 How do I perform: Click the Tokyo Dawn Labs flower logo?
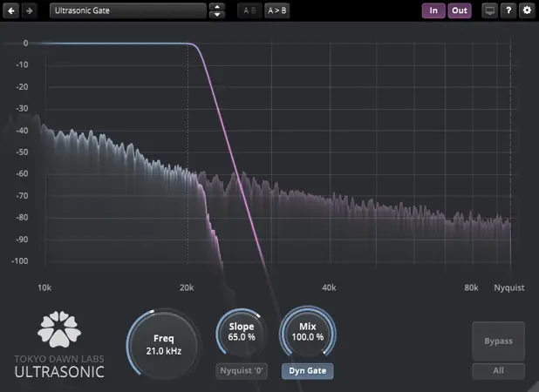(x=59, y=328)
